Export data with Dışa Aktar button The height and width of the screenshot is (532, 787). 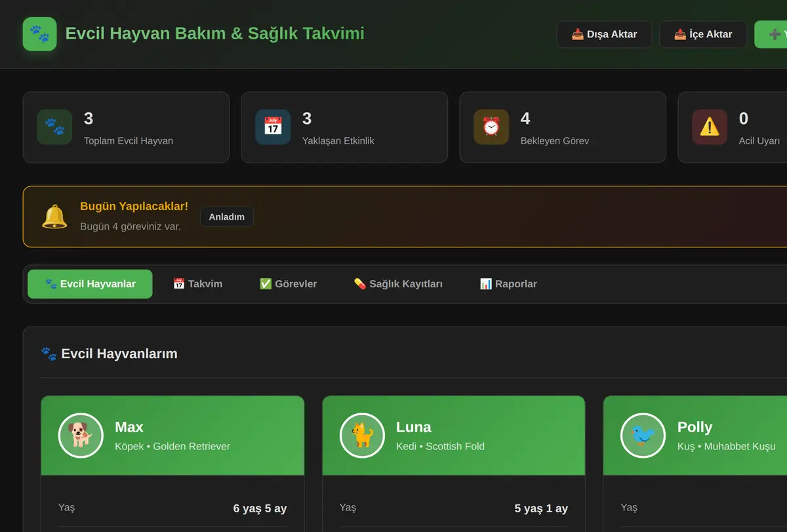(x=604, y=34)
